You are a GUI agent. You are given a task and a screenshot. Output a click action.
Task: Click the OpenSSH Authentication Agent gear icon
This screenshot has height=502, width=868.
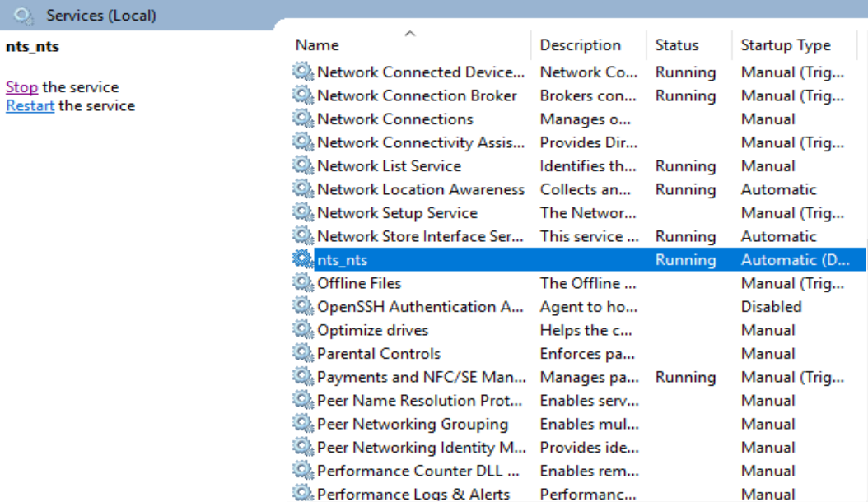point(303,307)
